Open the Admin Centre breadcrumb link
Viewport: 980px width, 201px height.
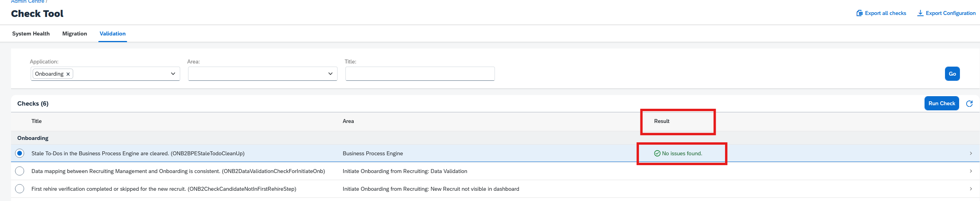point(28,2)
